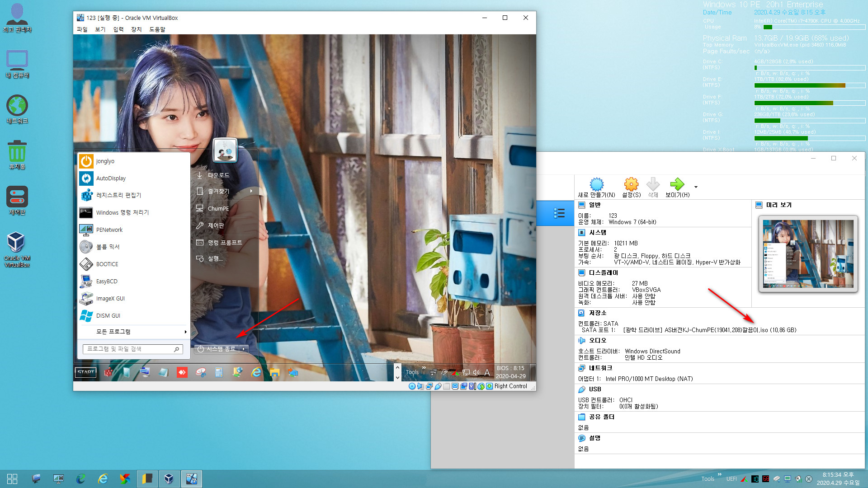Click the green Show (보이기) arrow icon

click(x=677, y=184)
